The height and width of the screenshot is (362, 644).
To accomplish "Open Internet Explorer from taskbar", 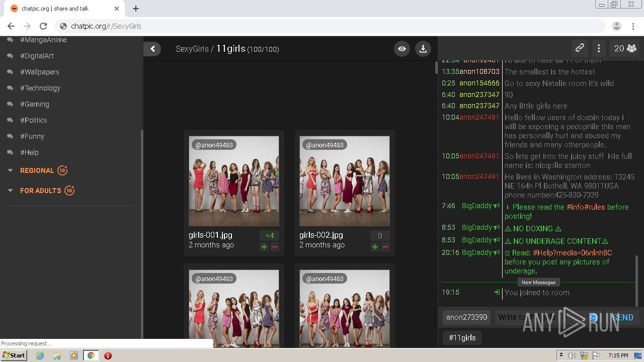I will [x=40, y=355].
